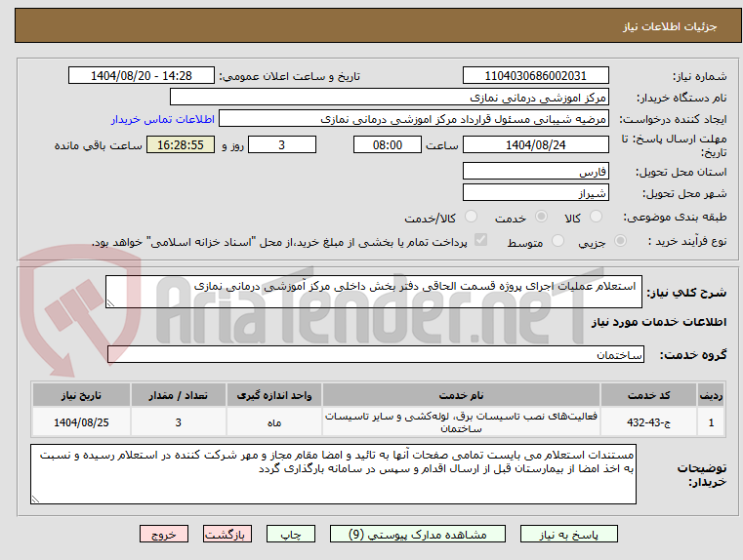Click the remaining days field showing 3
Screen dimensions: 743x560
[x=282, y=144]
